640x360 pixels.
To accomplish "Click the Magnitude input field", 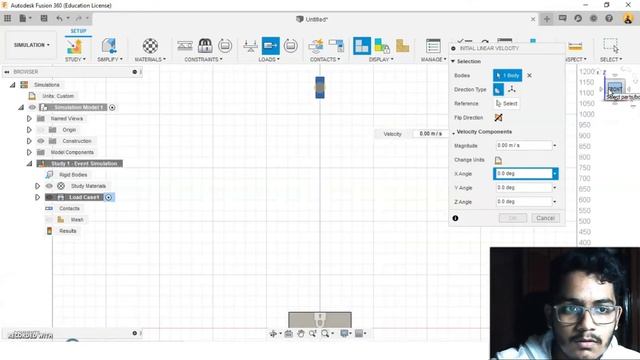I will tap(524, 146).
